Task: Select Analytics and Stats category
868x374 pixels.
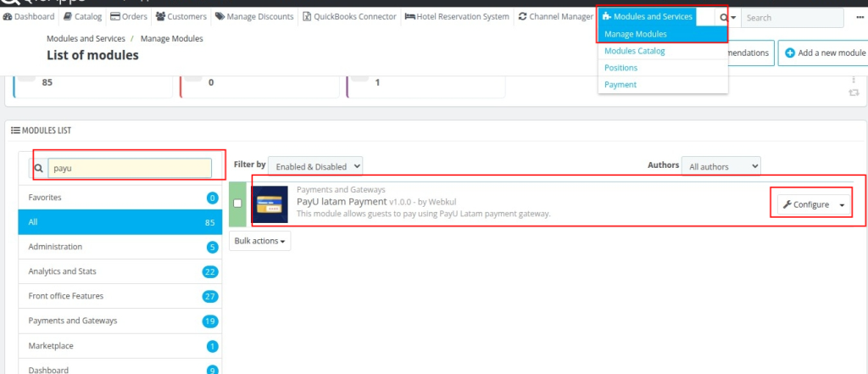Action: pos(120,271)
